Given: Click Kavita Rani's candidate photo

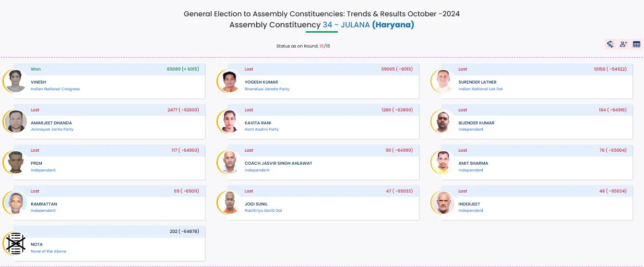Looking at the screenshot, I should [x=229, y=121].
